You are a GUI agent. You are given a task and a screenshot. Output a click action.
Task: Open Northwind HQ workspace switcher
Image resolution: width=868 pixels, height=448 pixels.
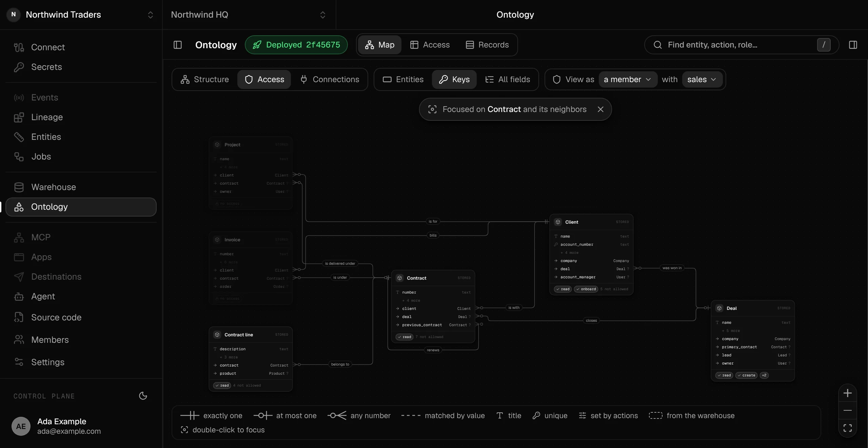(x=249, y=15)
